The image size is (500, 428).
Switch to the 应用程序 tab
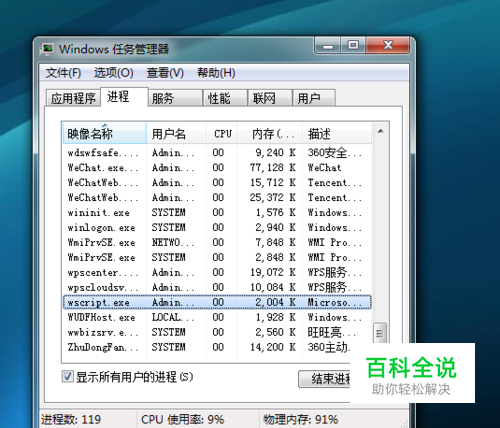[x=73, y=98]
